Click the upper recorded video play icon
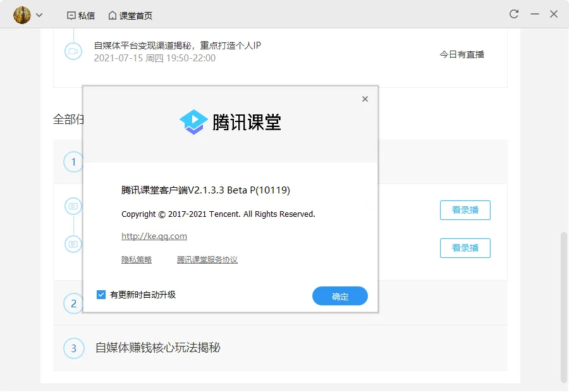 (73, 206)
